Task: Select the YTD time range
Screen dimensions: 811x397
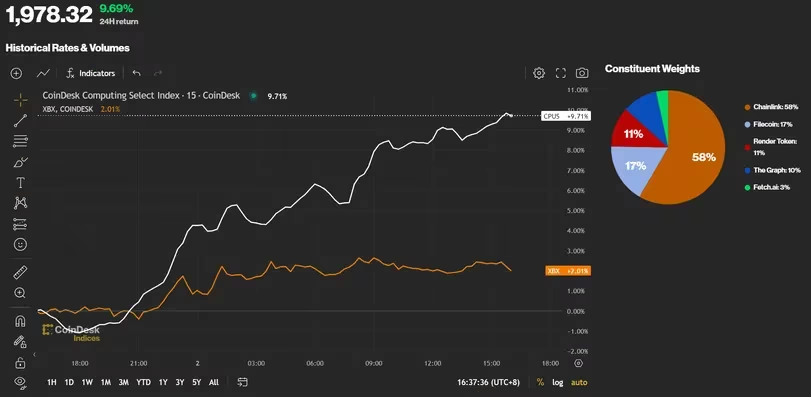Action: pyautogui.click(x=143, y=383)
